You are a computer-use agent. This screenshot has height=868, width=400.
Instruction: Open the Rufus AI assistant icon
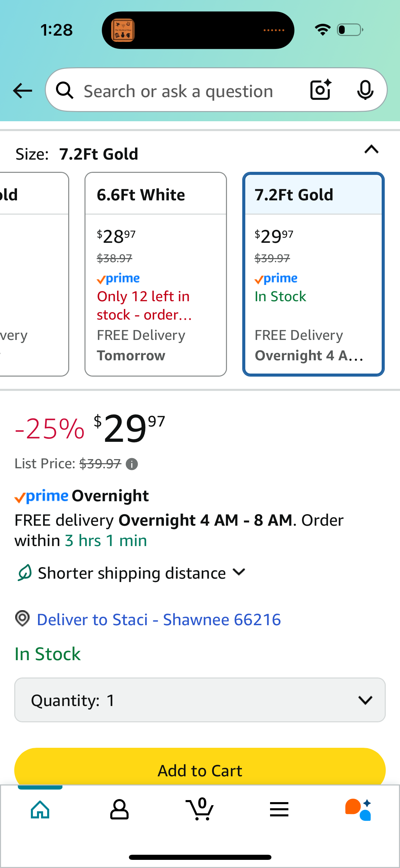pyautogui.click(x=358, y=810)
